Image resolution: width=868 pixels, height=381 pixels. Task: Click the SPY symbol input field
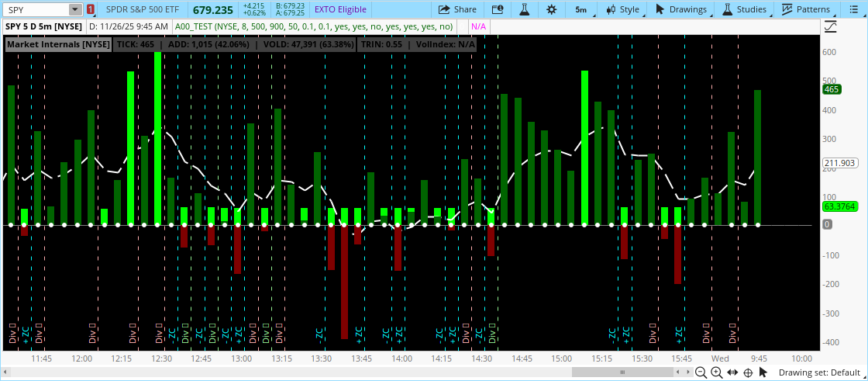point(35,9)
